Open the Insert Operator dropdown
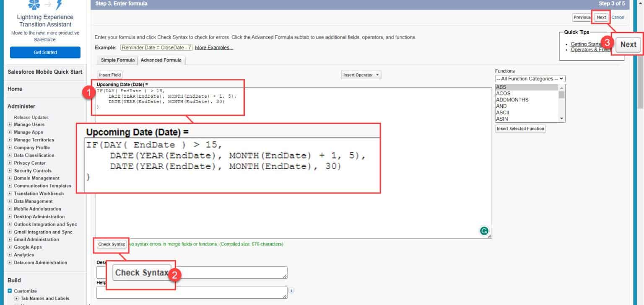Screen dimensions: 644x305 click(x=361, y=75)
